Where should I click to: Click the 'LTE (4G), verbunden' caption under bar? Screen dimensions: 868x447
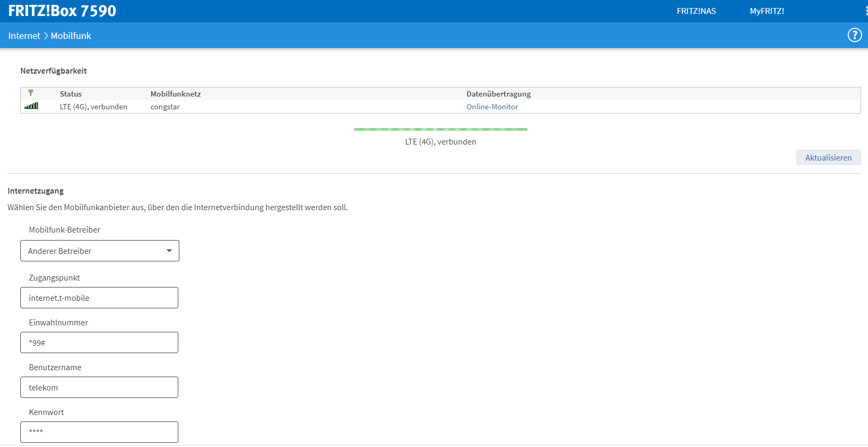[440, 142]
